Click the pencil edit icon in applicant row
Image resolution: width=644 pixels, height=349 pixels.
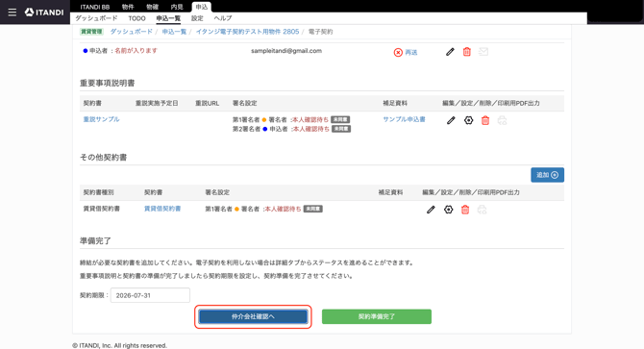[x=450, y=52]
